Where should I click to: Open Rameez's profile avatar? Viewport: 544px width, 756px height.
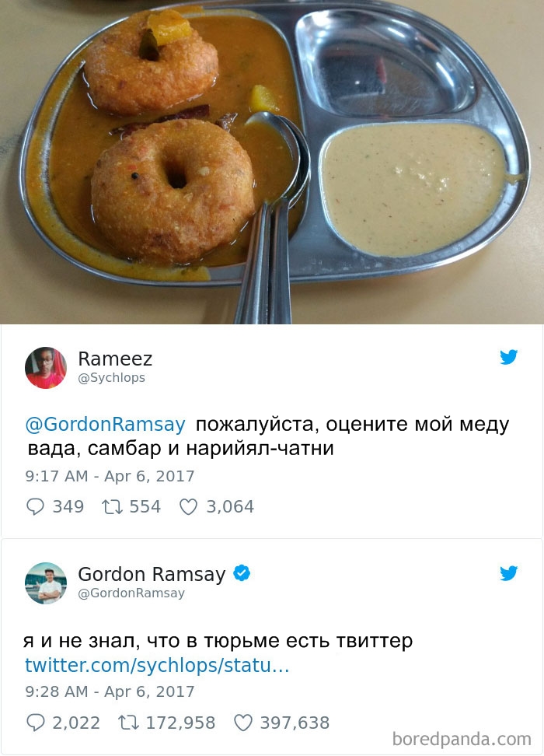46,367
